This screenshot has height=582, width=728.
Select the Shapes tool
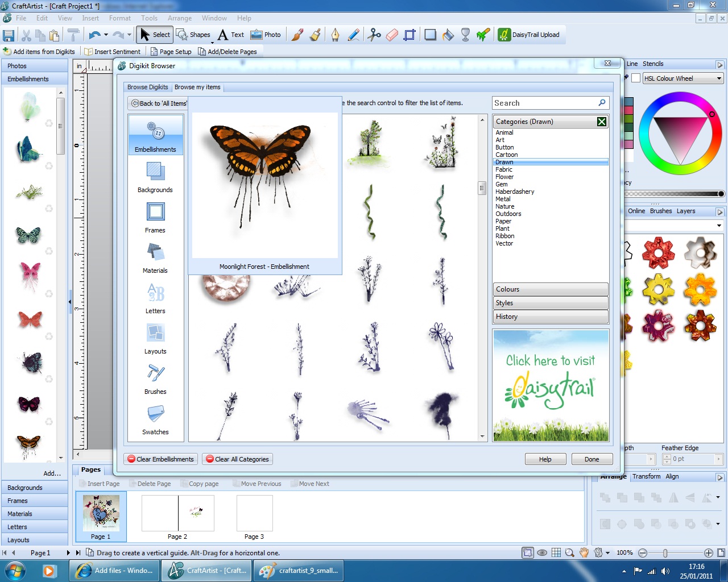[x=193, y=35]
